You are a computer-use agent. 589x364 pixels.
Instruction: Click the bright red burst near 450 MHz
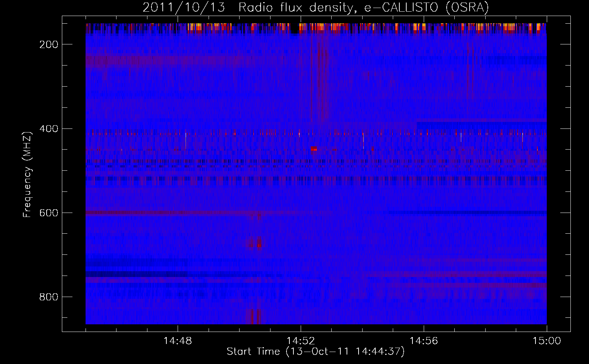pos(313,149)
